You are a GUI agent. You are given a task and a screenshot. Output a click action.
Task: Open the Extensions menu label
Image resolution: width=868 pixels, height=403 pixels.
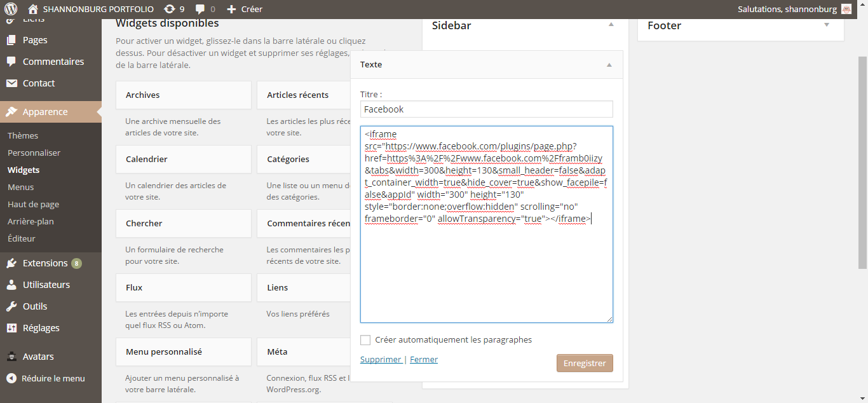point(45,263)
